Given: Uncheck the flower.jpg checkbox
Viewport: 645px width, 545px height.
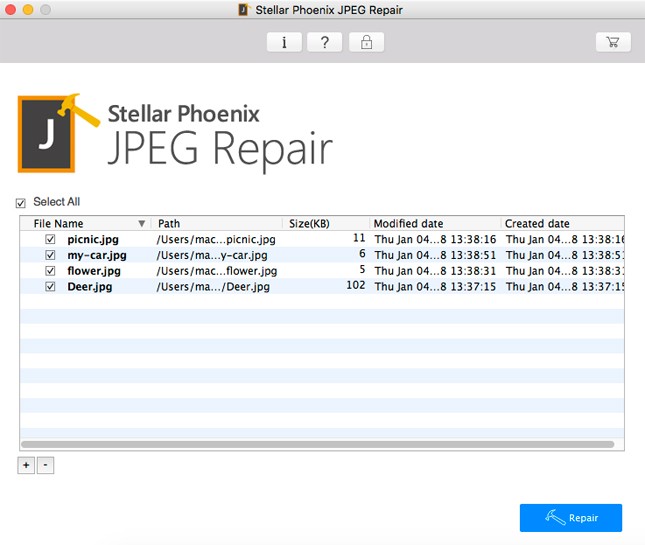Looking at the screenshot, I should point(50,271).
